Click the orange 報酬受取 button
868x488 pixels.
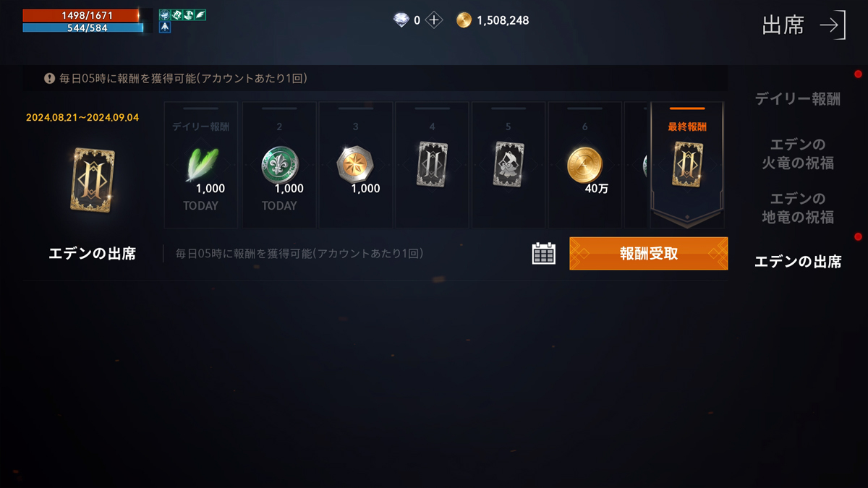point(649,253)
